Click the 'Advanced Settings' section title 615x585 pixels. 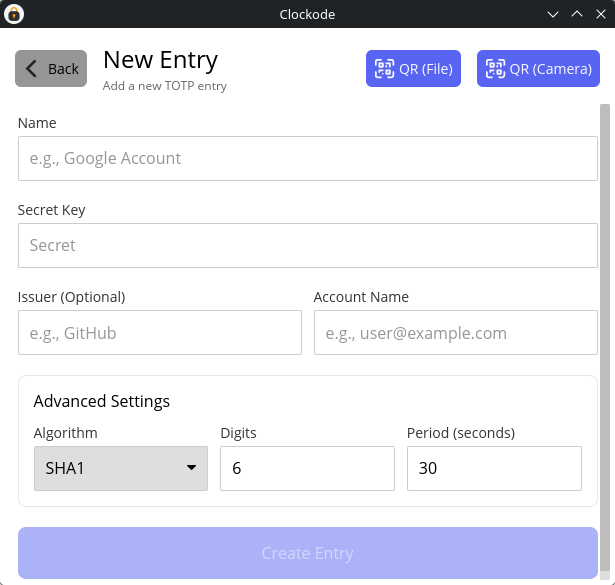102,401
